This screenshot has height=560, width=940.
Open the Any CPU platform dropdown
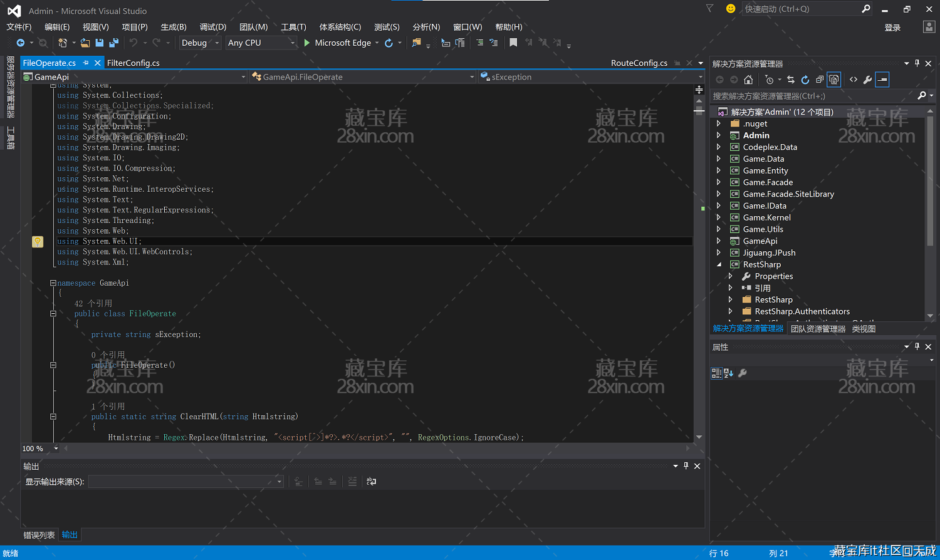click(x=261, y=43)
